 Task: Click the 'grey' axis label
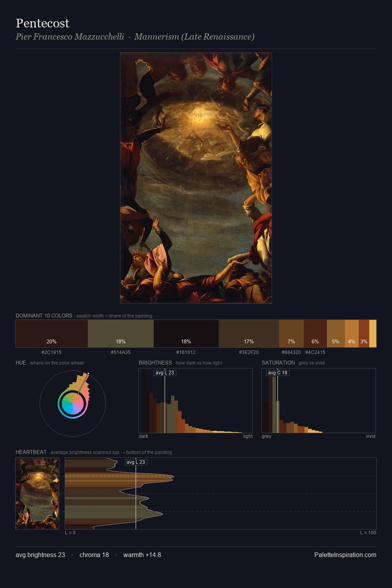tap(267, 436)
